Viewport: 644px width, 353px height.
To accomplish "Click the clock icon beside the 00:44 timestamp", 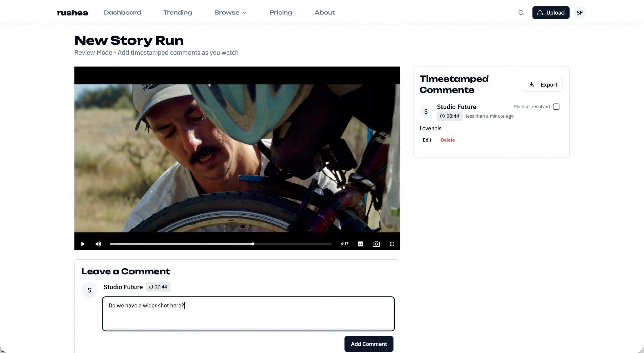I will (x=443, y=116).
